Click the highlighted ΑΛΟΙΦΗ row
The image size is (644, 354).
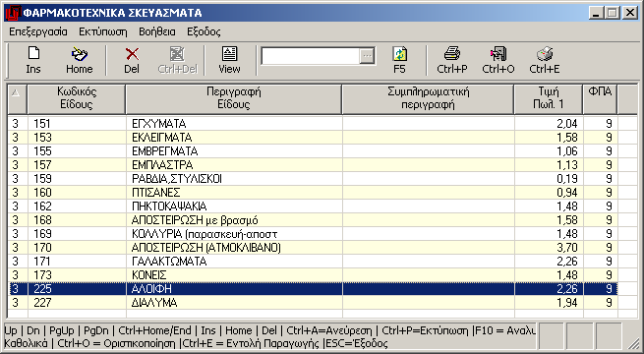(313, 289)
